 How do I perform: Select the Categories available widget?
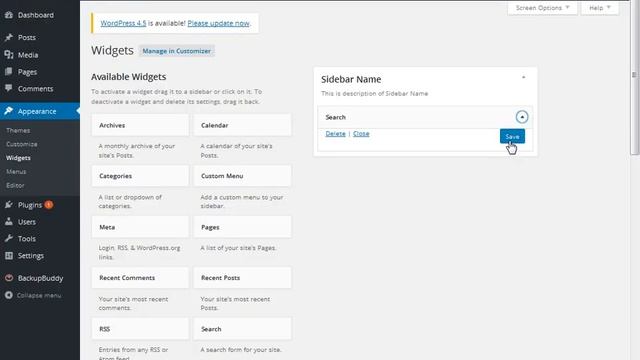coord(140,176)
